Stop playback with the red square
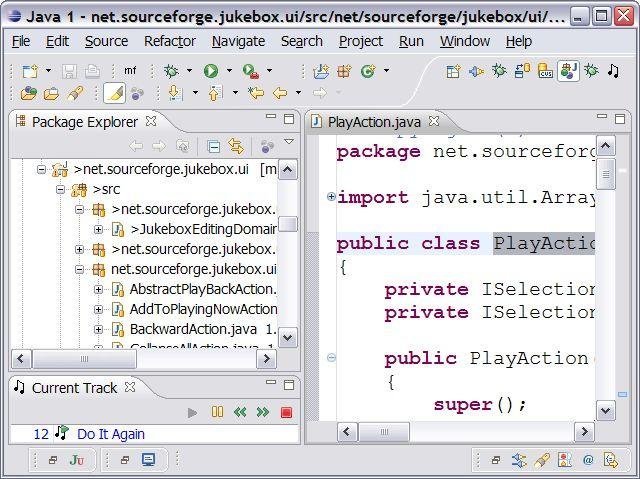Screen dimensions: 640x479 [x=286, y=412]
